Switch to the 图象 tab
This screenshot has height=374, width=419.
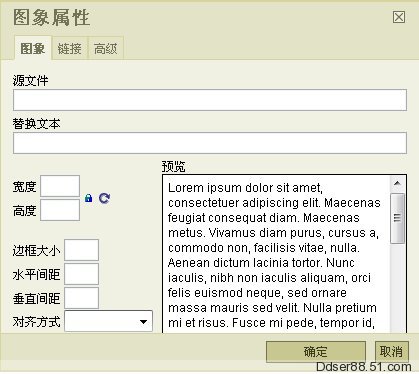coord(33,49)
